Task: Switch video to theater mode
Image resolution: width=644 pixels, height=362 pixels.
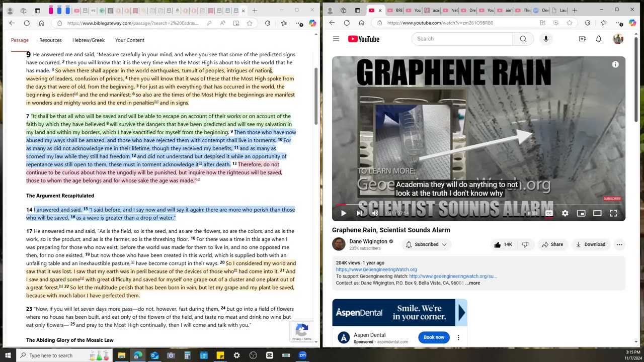Action: coord(597,213)
